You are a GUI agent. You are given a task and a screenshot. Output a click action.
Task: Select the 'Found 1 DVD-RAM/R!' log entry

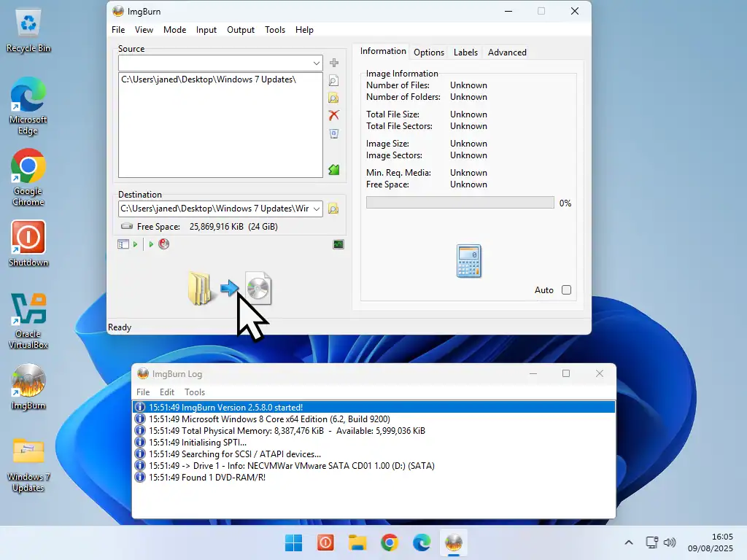(207, 478)
